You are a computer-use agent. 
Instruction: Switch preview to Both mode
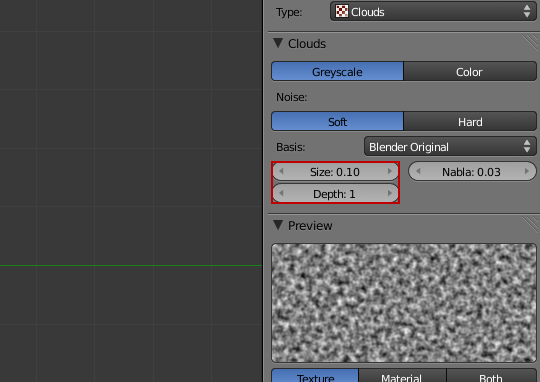click(x=491, y=375)
